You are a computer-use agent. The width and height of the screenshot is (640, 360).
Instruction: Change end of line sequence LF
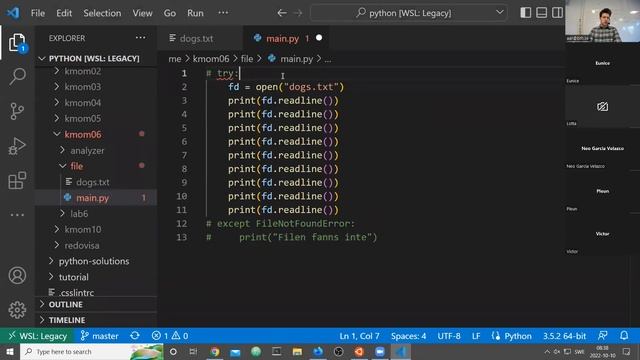(476, 336)
